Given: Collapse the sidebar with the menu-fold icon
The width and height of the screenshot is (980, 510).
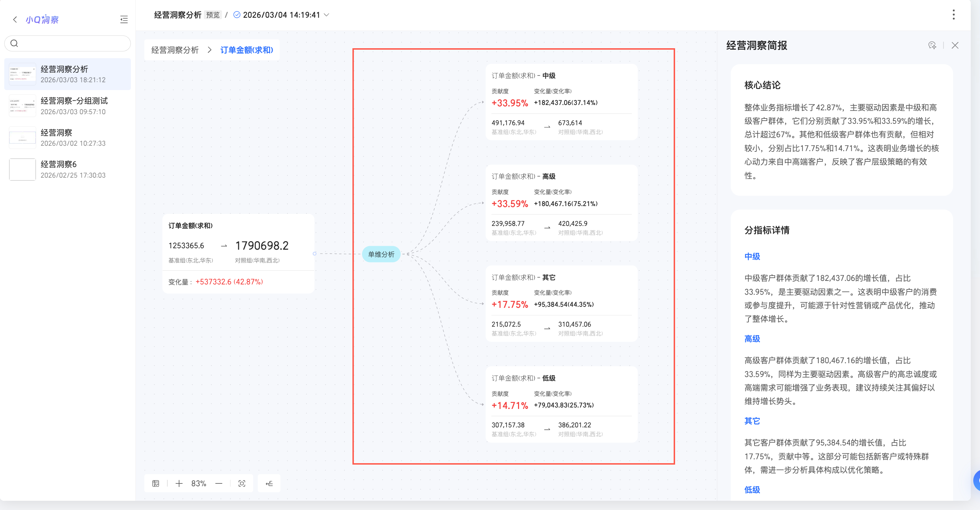Looking at the screenshot, I should [124, 20].
